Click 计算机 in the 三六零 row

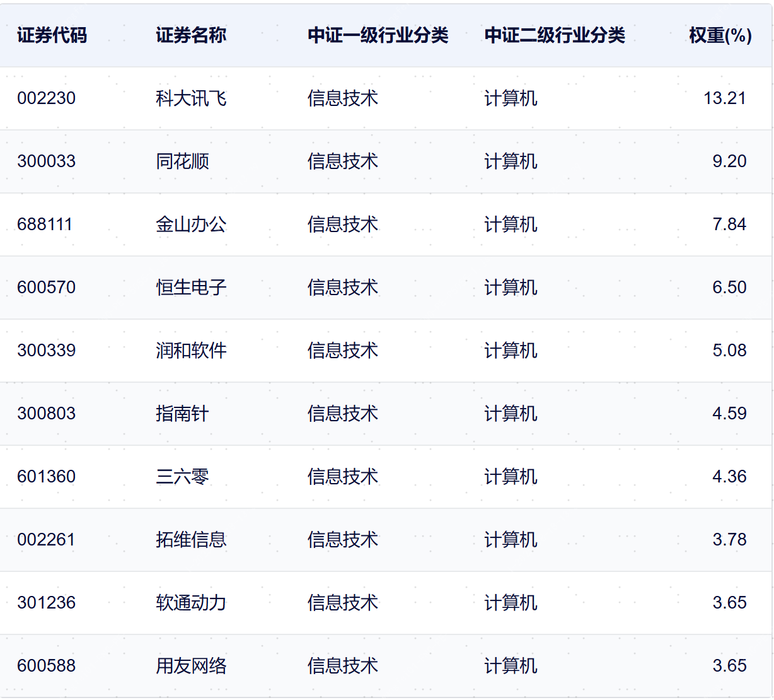[511, 477]
